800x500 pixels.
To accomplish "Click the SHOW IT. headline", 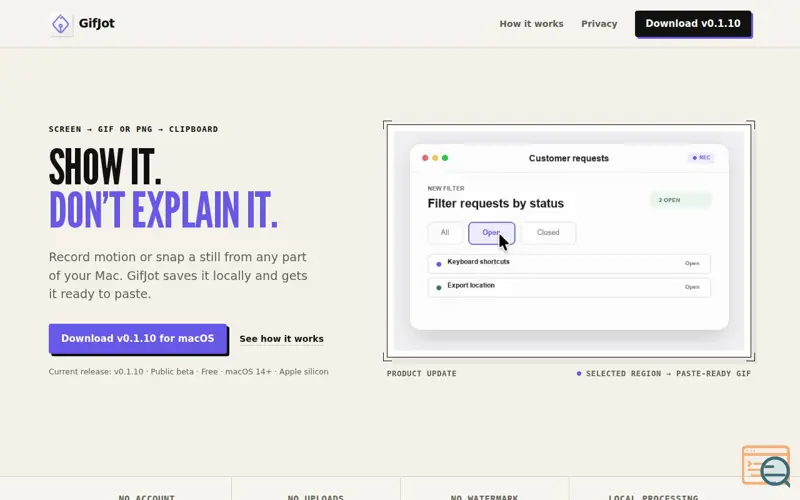I will (105, 166).
